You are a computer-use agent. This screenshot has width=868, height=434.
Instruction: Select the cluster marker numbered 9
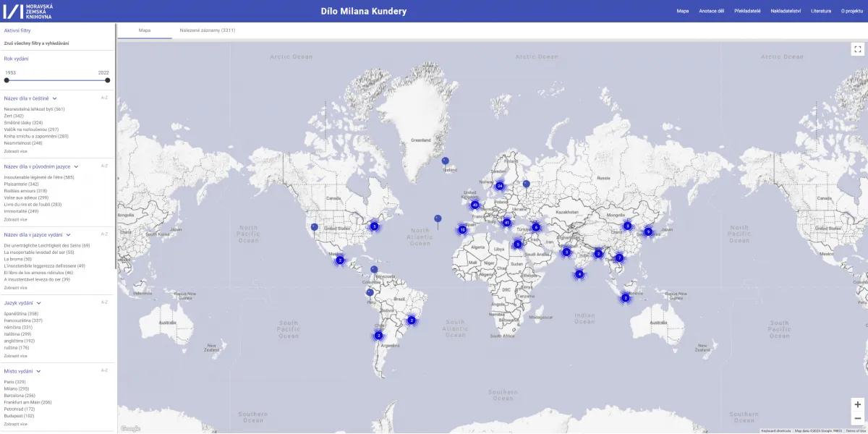click(648, 231)
